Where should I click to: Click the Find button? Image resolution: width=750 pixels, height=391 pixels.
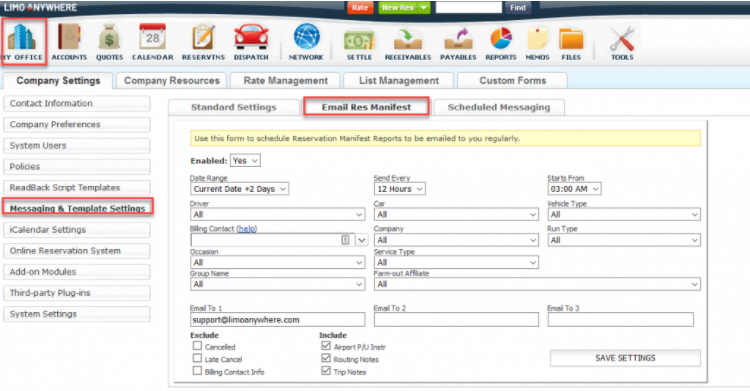518,8
